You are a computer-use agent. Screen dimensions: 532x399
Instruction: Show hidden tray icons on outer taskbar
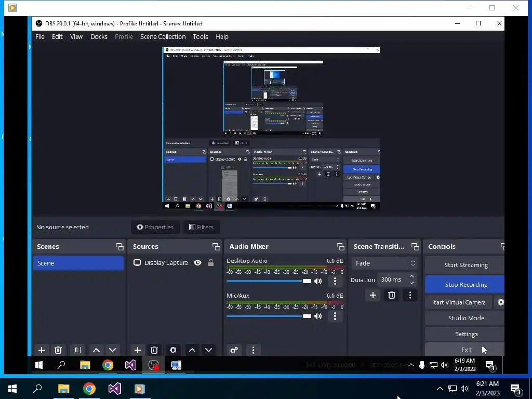point(440,389)
